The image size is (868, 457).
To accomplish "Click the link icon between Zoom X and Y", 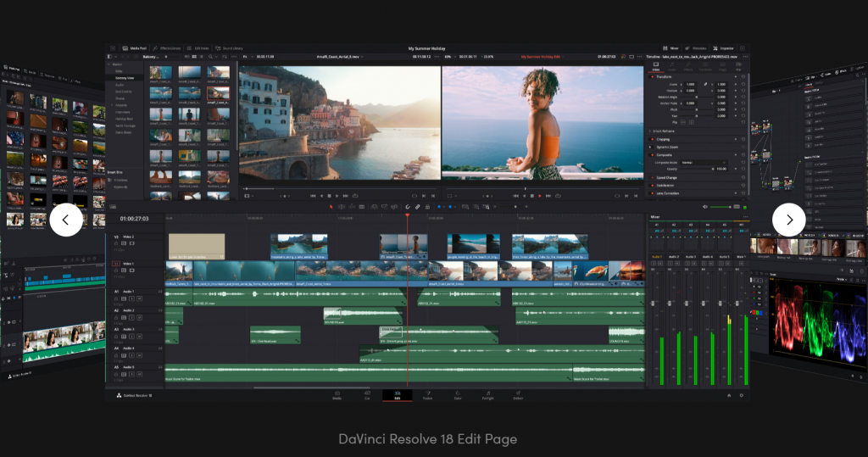I will coord(705,84).
